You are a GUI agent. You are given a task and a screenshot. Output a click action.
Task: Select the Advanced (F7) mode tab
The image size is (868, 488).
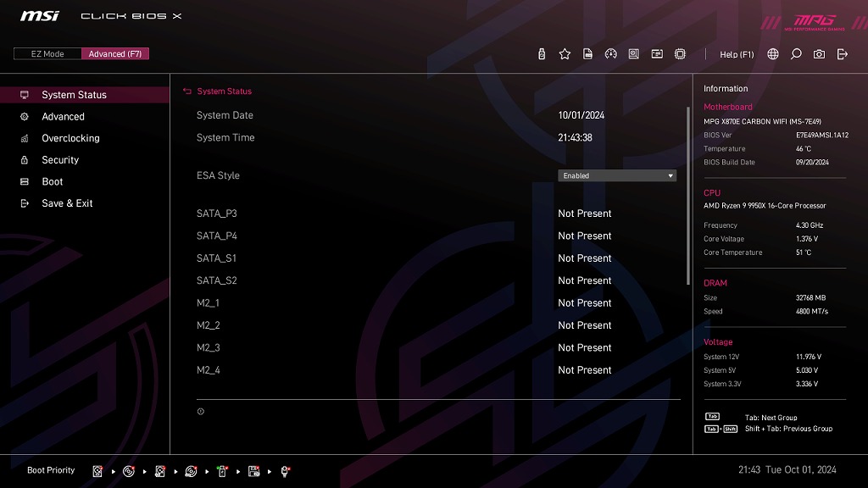pos(115,53)
